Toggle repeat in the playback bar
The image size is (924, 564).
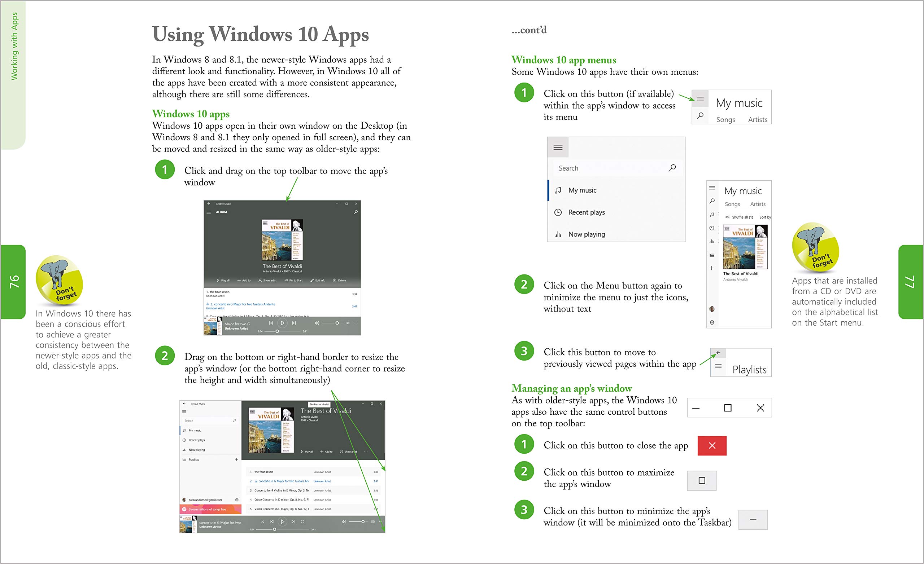[302, 521]
